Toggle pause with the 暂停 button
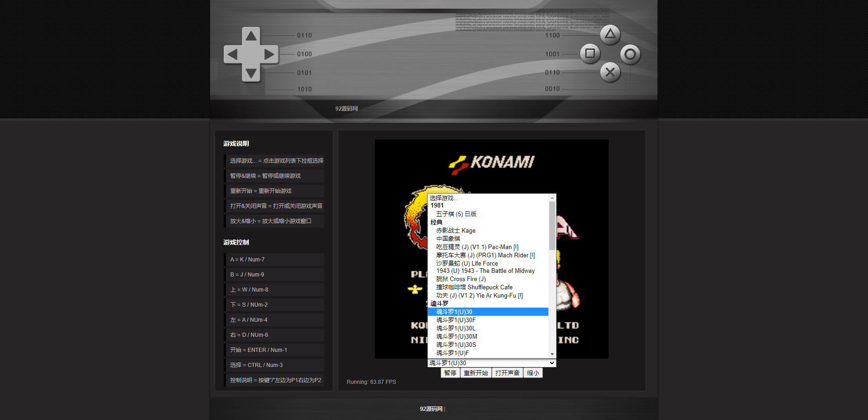The height and width of the screenshot is (420, 868). click(x=450, y=373)
